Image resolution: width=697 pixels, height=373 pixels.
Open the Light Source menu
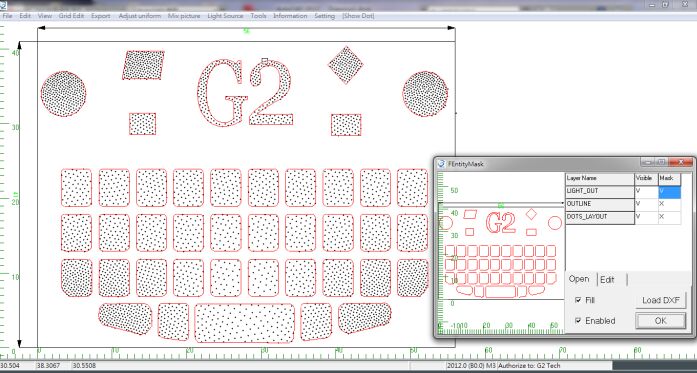[x=225, y=16]
